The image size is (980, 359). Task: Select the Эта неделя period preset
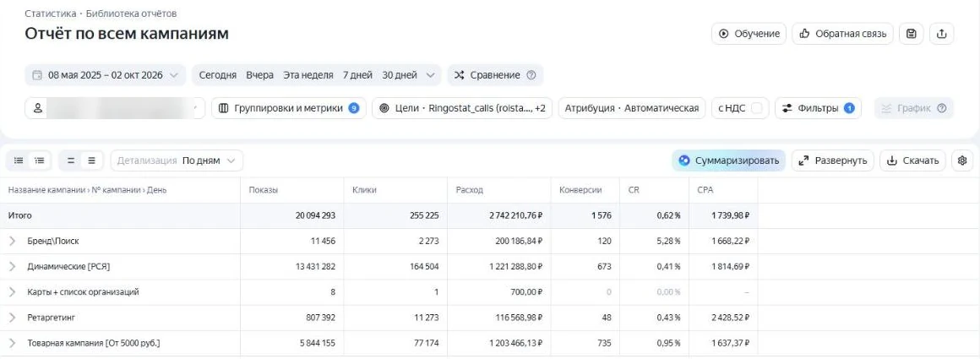(x=308, y=75)
